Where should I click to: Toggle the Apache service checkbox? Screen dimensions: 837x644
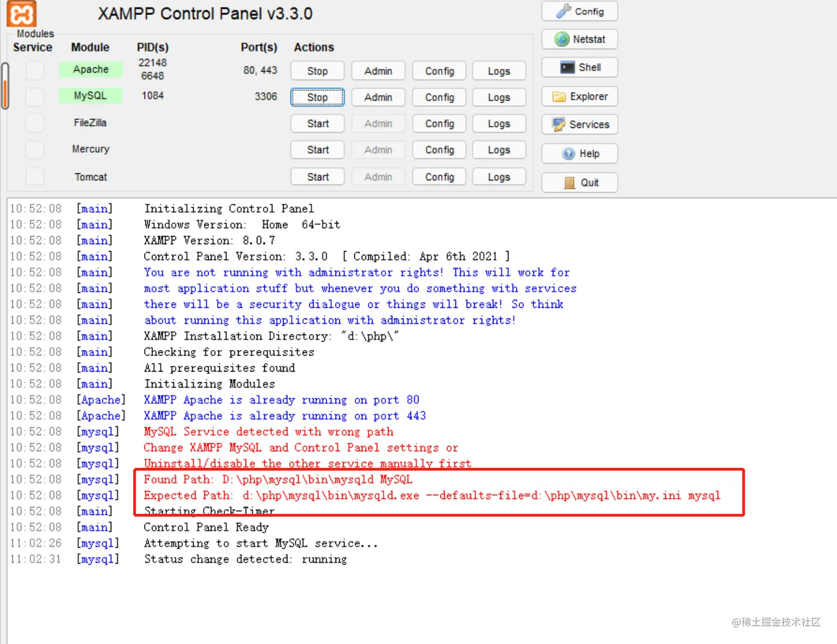tap(35, 70)
